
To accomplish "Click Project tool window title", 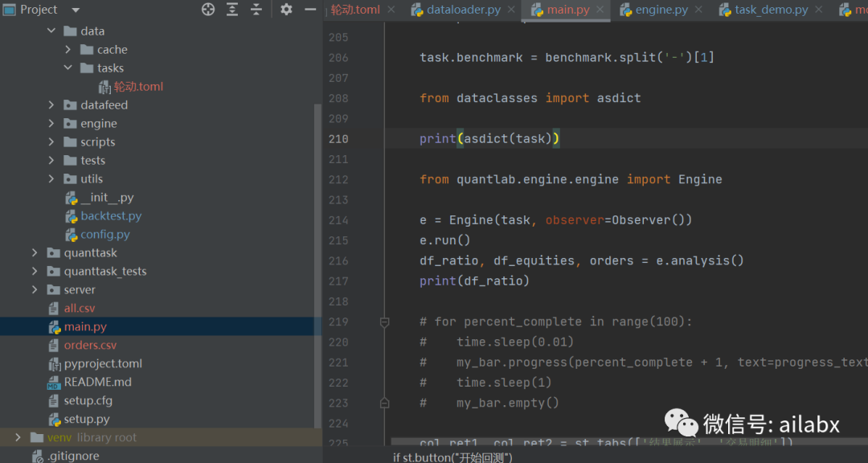I will pyautogui.click(x=39, y=10).
